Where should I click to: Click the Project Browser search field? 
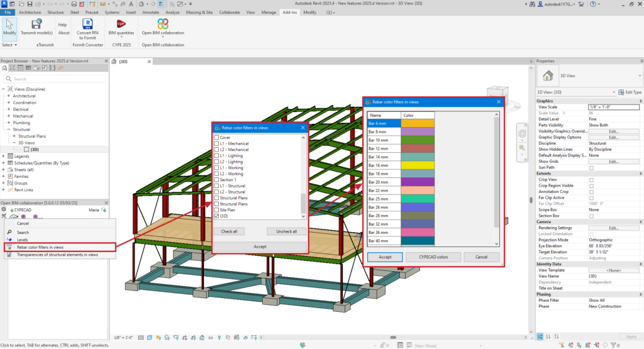tap(55, 79)
